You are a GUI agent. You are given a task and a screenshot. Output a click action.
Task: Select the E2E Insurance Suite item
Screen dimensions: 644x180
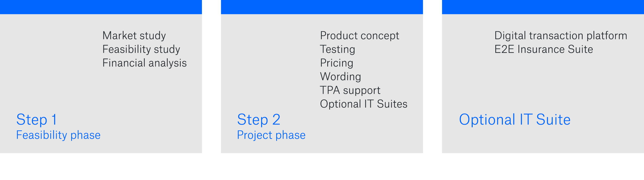544,49
